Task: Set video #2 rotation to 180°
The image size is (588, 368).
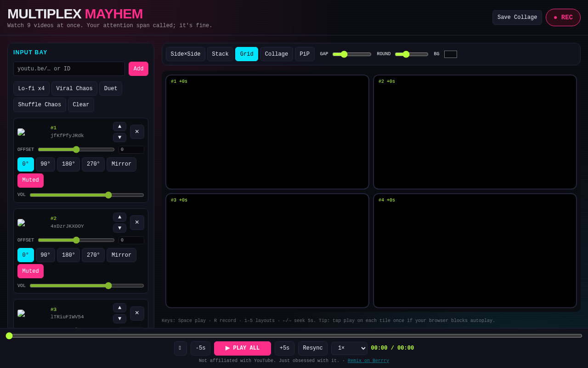Action: click(x=68, y=255)
